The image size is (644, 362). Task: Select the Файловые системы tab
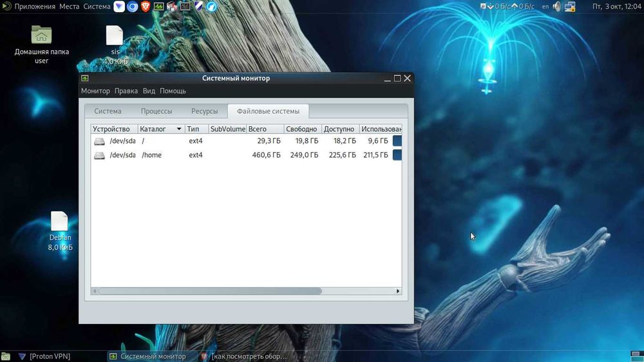(x=268, y=111)
